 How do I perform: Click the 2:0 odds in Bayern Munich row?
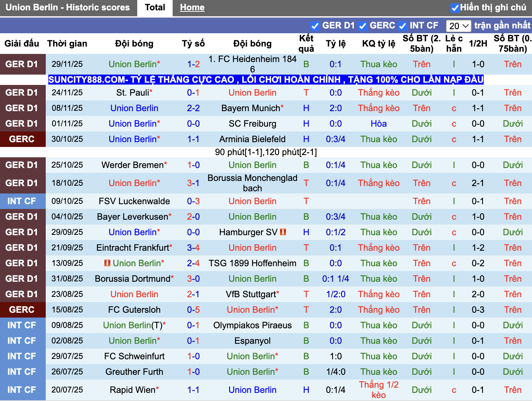point(336,108)
